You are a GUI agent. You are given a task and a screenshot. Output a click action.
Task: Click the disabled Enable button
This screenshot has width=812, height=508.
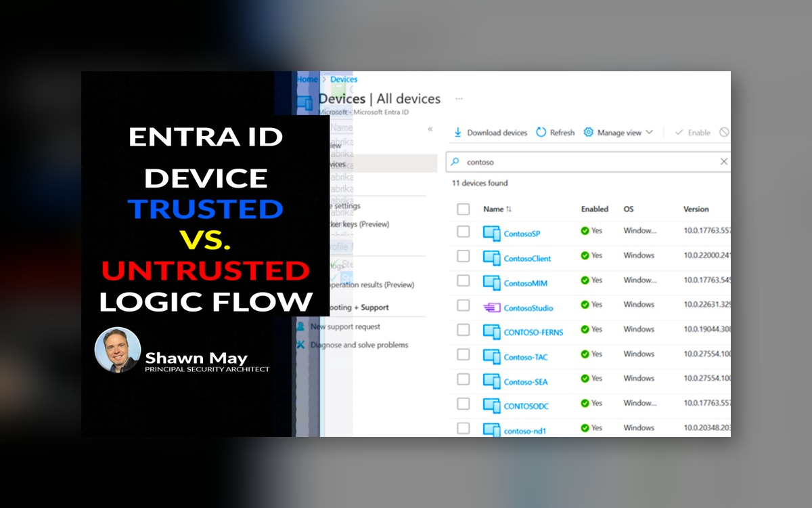coord(693,133)
